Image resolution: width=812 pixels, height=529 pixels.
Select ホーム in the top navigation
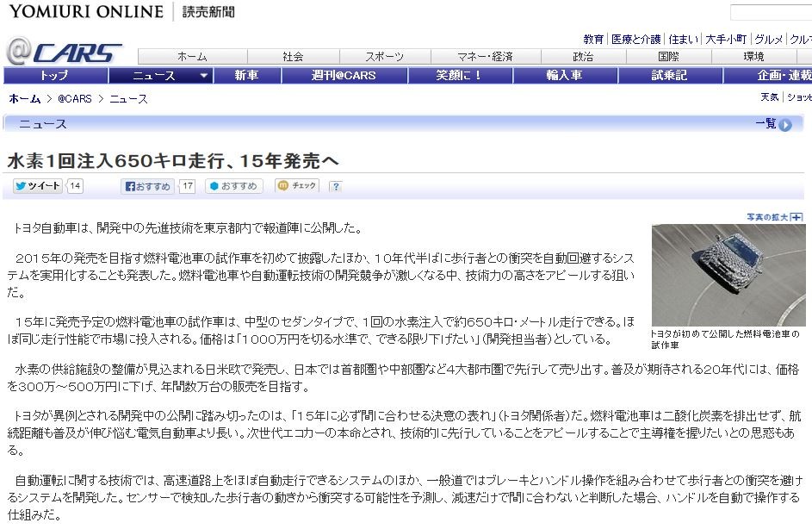tap(192, 57)
